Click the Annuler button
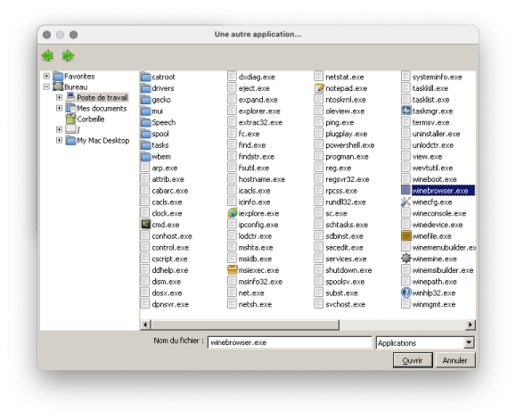 [455, 360]
